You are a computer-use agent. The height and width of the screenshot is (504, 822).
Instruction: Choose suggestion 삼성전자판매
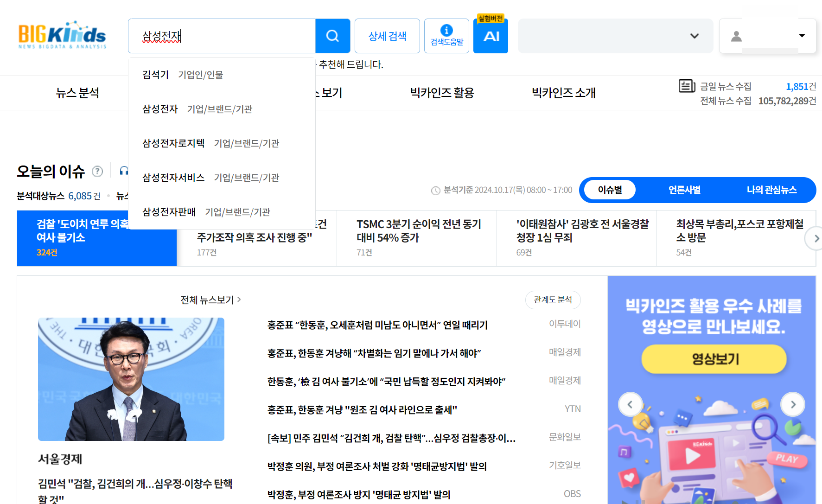pyautogui.click(x=222, y=212)
